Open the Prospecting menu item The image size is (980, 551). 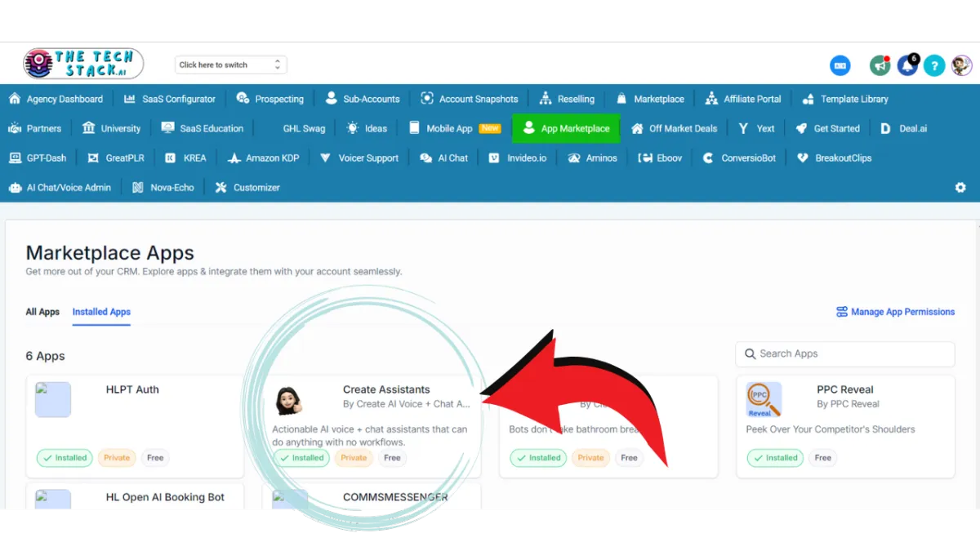[270, 99]
